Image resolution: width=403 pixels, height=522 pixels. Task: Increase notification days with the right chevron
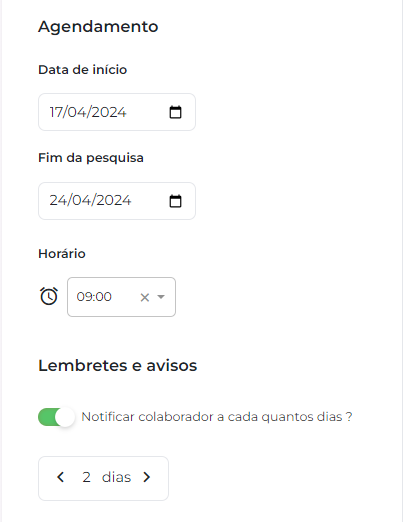pos(147,477)
